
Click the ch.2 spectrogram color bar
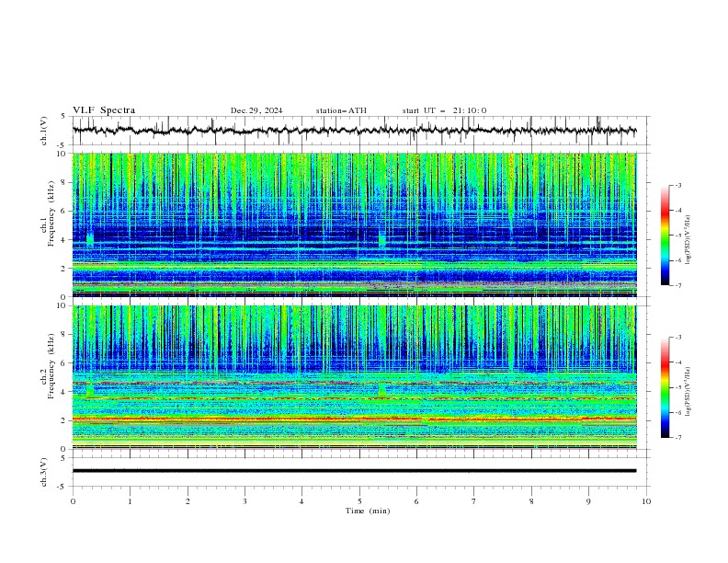665,387
